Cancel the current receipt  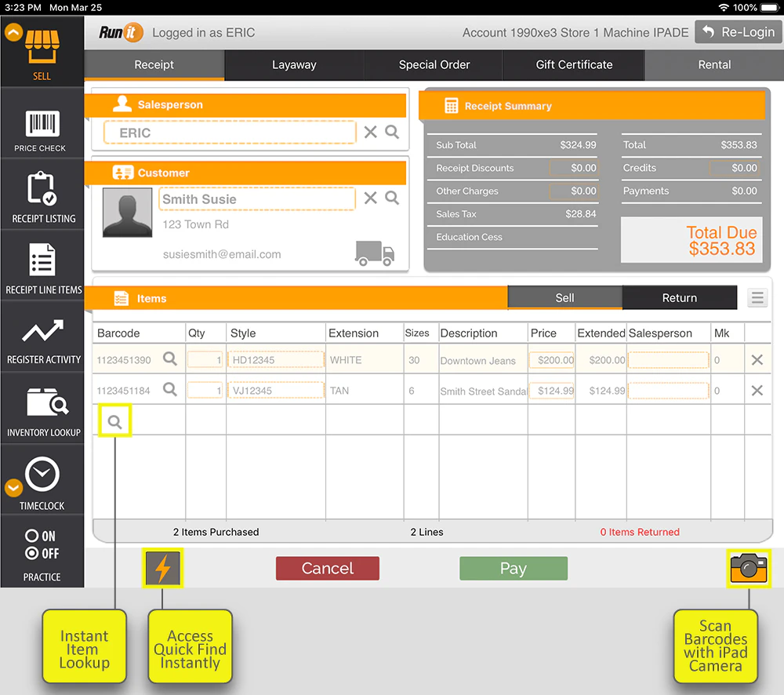point(327,568)
